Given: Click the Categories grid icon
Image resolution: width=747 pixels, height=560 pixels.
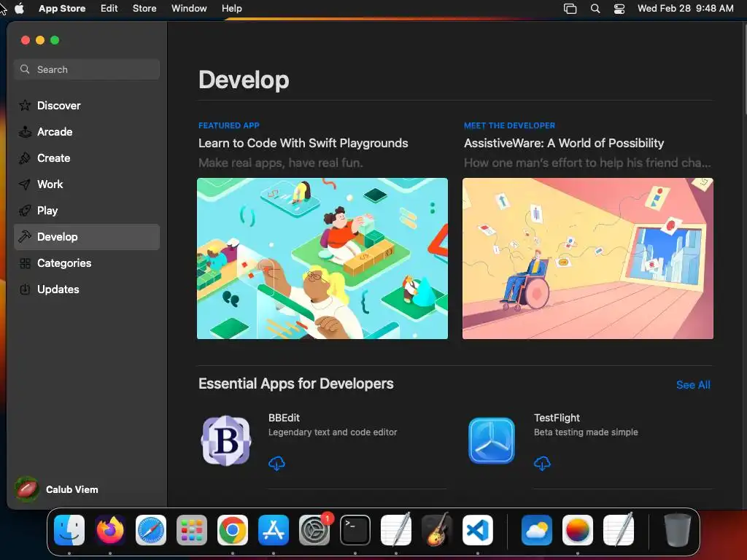Looking at the screenshot, I should (x=25, y=263).
